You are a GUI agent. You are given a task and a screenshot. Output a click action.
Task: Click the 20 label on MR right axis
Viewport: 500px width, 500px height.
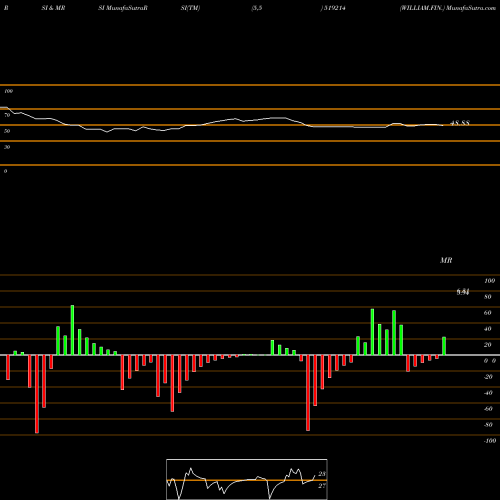click(x=488, y=345)
